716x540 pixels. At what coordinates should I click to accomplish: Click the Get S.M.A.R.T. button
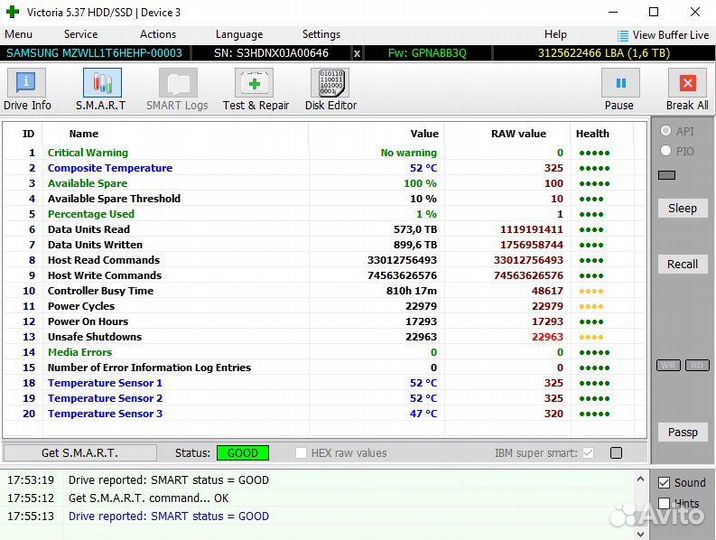(x=79, y=453)
